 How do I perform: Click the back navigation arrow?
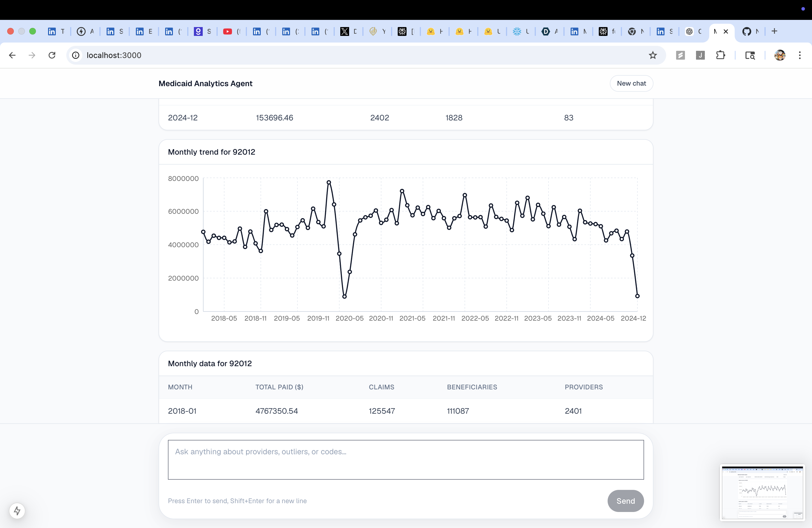click(x=12, y=55)
